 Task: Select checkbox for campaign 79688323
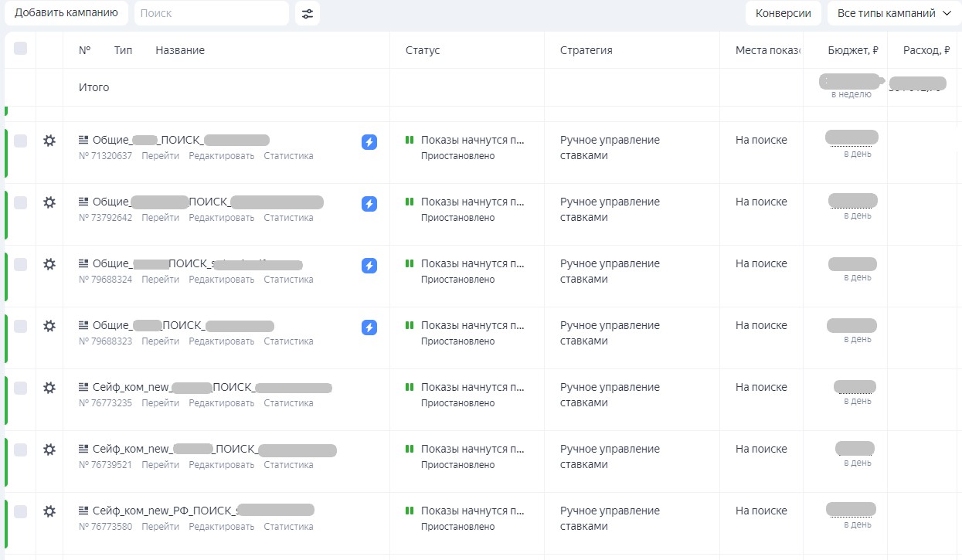pyautogui.click(x=21, y=326)
